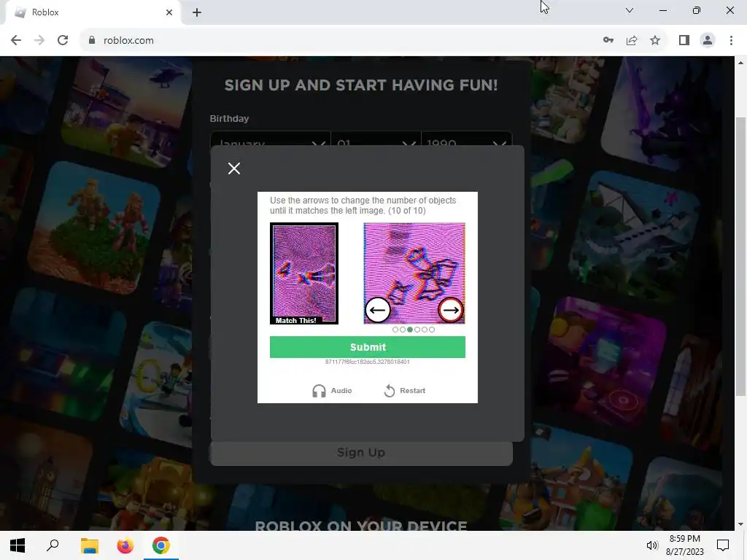Open the Windows Start menu
This screenshot has height=560, width=747.
(x=18, y=545)
